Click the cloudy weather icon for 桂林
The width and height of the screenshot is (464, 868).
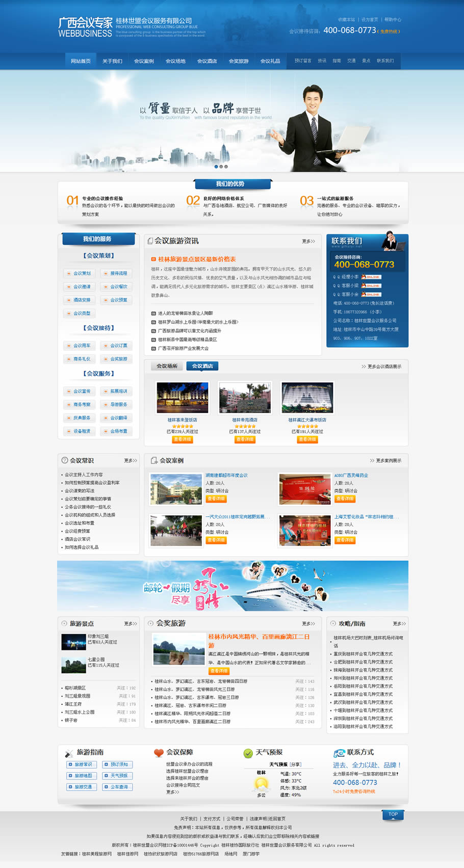coord(261,783)
